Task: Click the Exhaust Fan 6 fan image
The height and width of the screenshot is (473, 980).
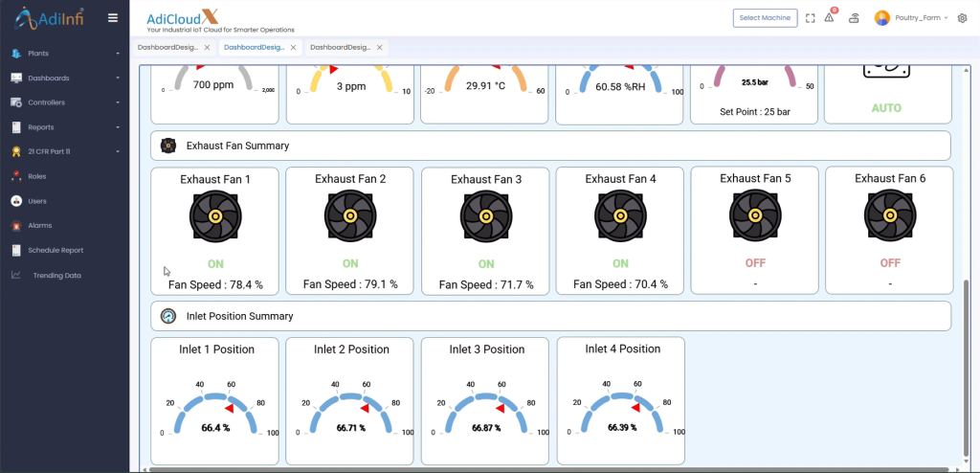Action: coord(890,215)
